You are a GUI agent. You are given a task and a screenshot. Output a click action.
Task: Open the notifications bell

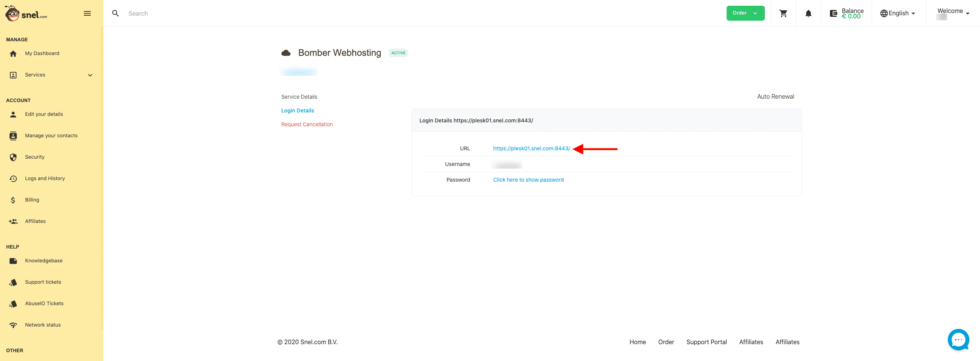tap(808, 13)
